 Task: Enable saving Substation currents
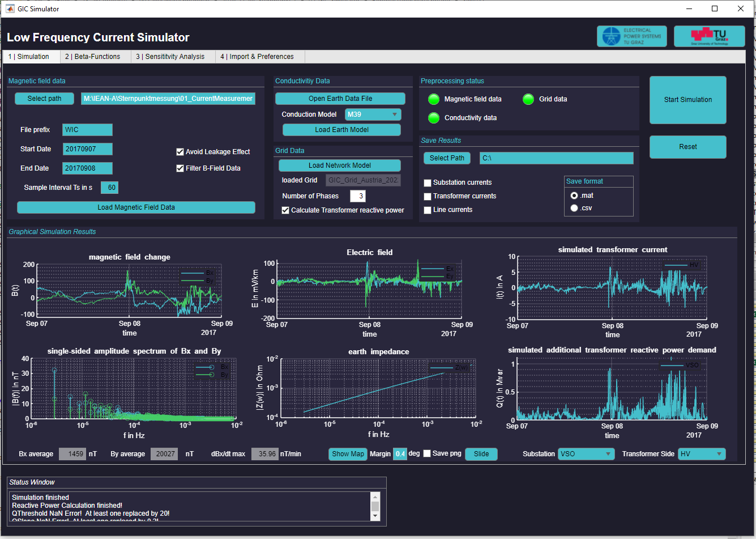point(428,183)
